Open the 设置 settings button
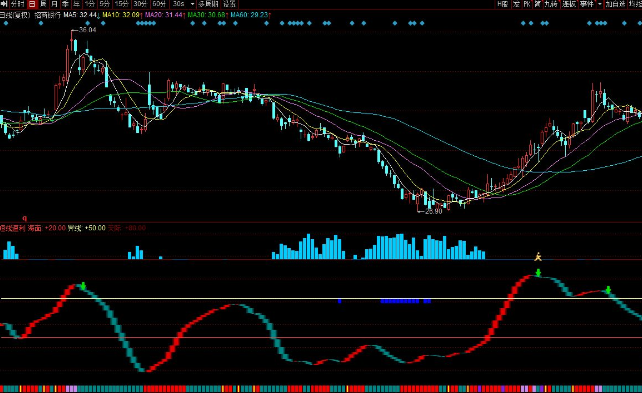642x393 pixels. point(230,4)
